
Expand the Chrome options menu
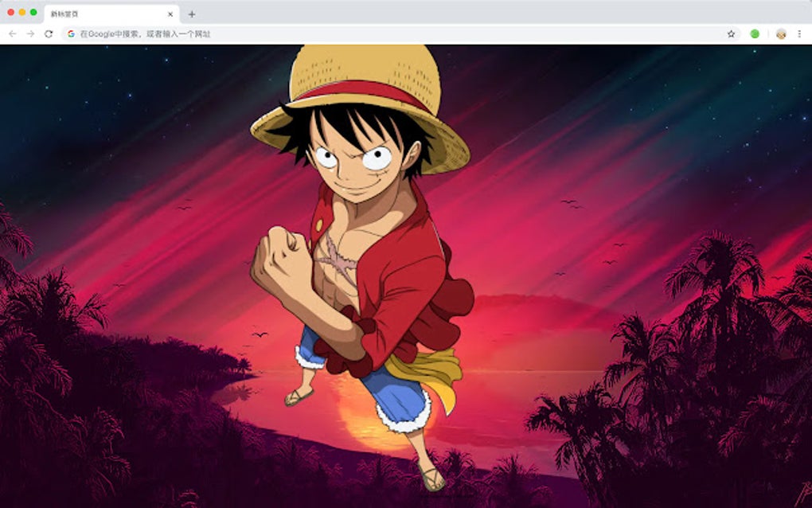(800, 34)
